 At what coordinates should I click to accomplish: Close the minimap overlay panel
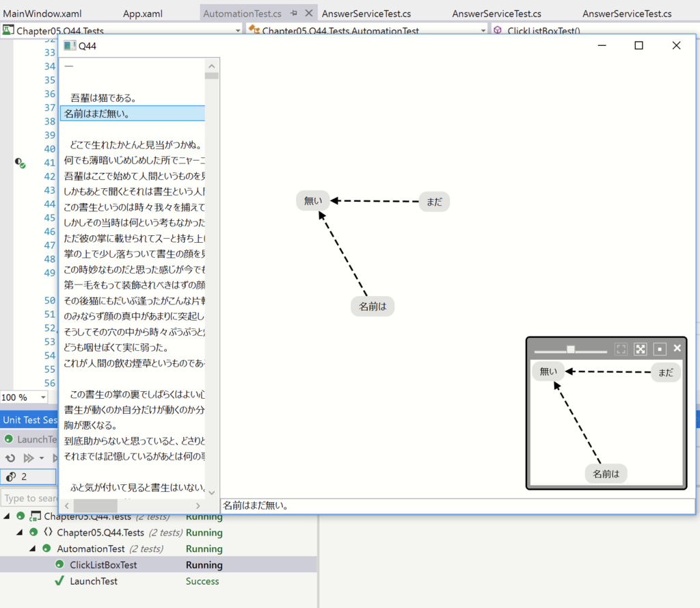(677, 348)
